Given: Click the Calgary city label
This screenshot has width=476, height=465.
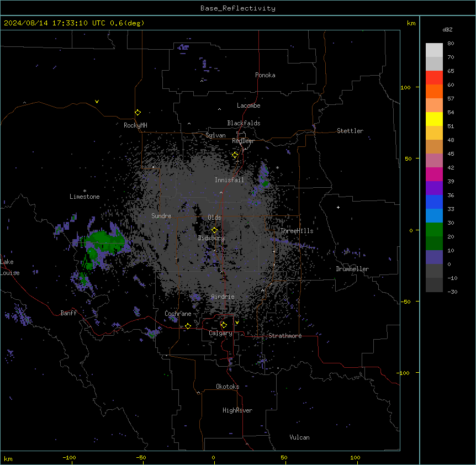Looking at the screenshot, I should [x=221, y=333].
